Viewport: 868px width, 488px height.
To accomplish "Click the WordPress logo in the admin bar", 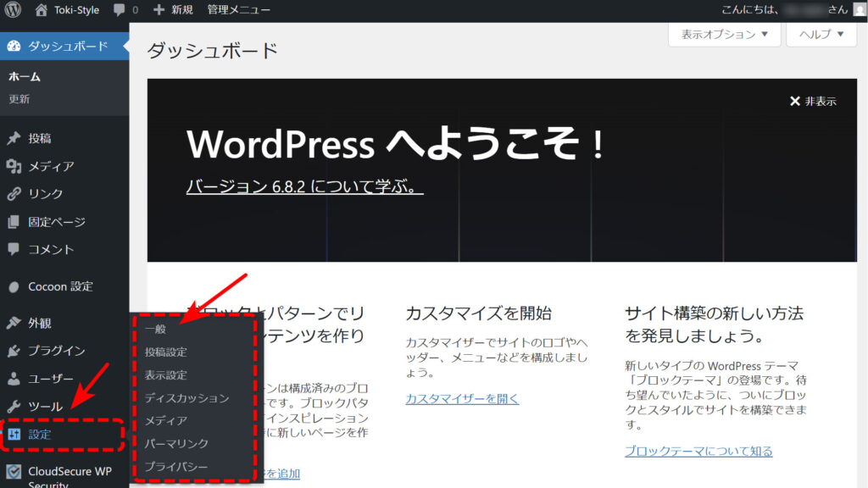I will (x=13, y=10).
